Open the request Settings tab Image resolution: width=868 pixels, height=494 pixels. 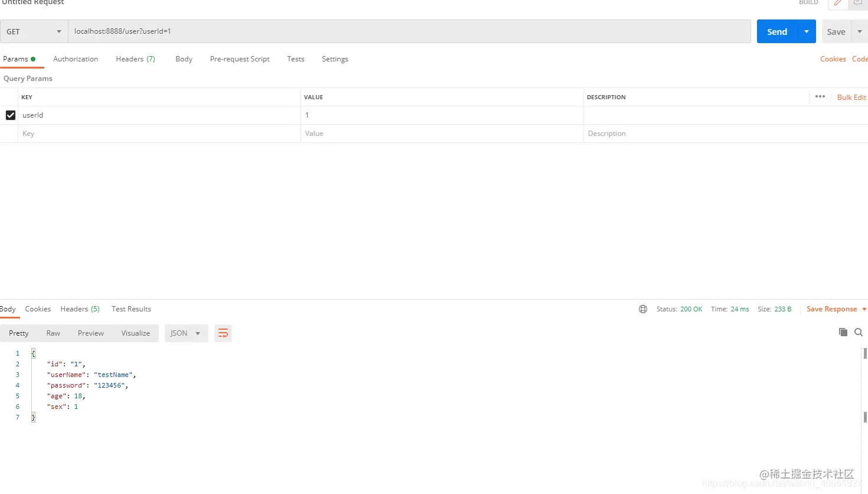point(335,59)
